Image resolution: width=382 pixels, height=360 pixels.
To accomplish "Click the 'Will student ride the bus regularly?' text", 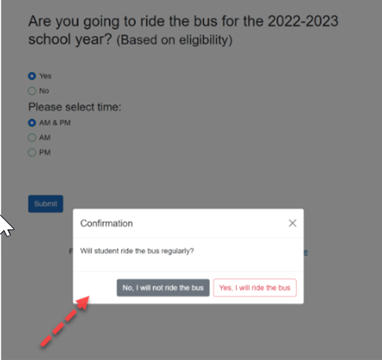I will (137, 251).
